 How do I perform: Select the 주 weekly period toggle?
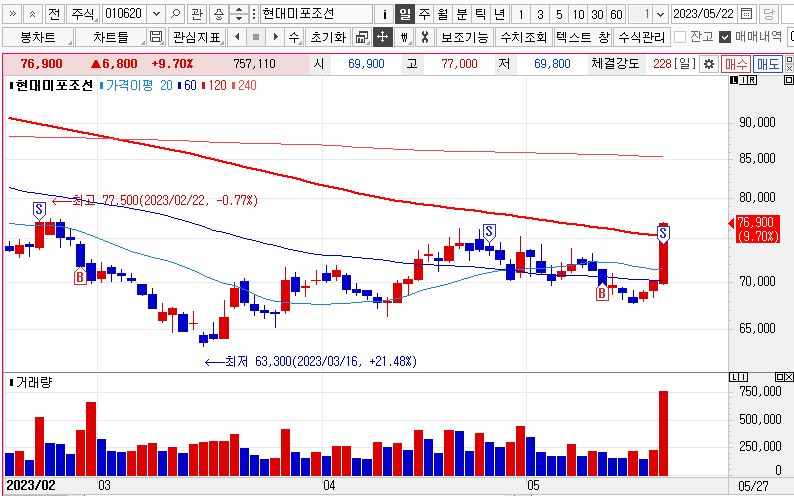point(424,14)
